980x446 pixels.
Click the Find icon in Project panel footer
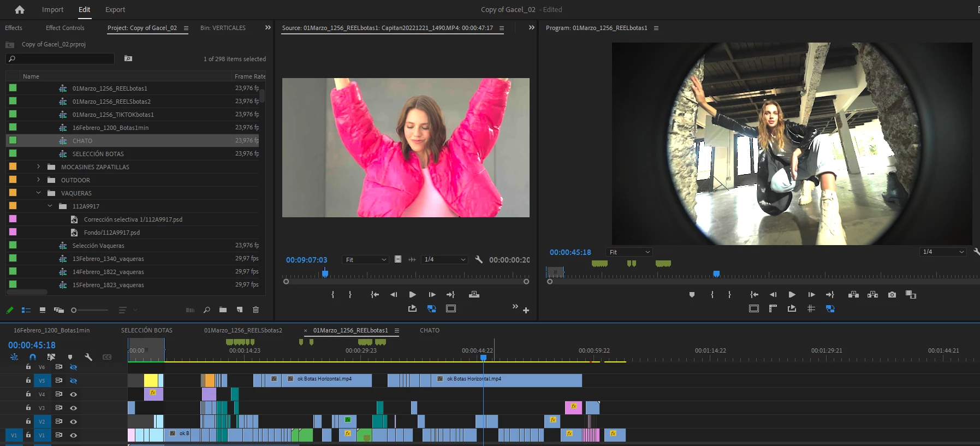click(x=206, y=310)
